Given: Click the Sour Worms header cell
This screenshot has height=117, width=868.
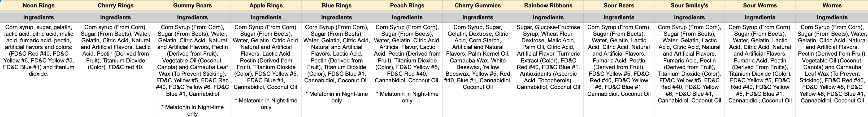Looking at the screenshot, I should (x=760, y=5).
